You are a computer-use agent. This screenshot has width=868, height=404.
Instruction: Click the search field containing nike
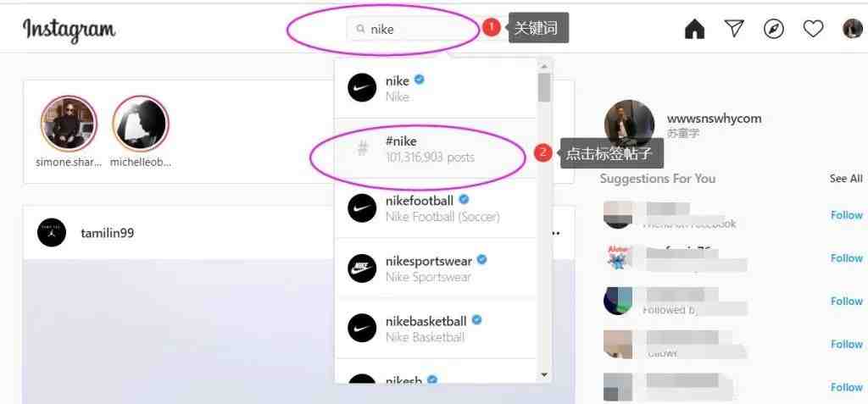413,29
